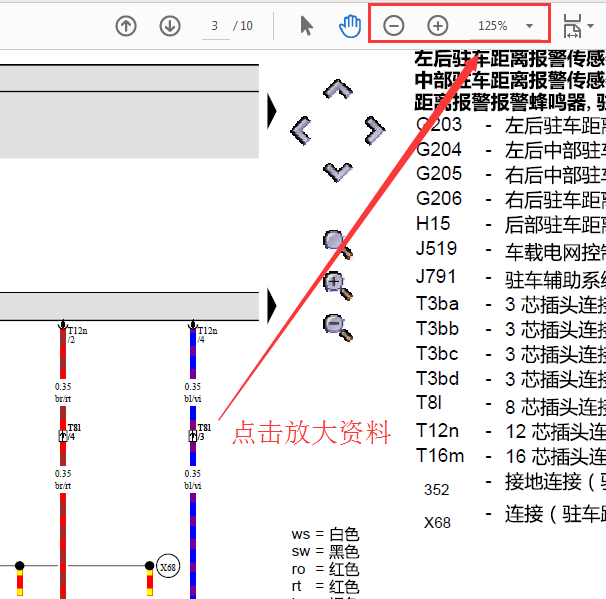Pan diagram down with the down chevron
Screen dimensions: 606x599
(x=338, y=172)
